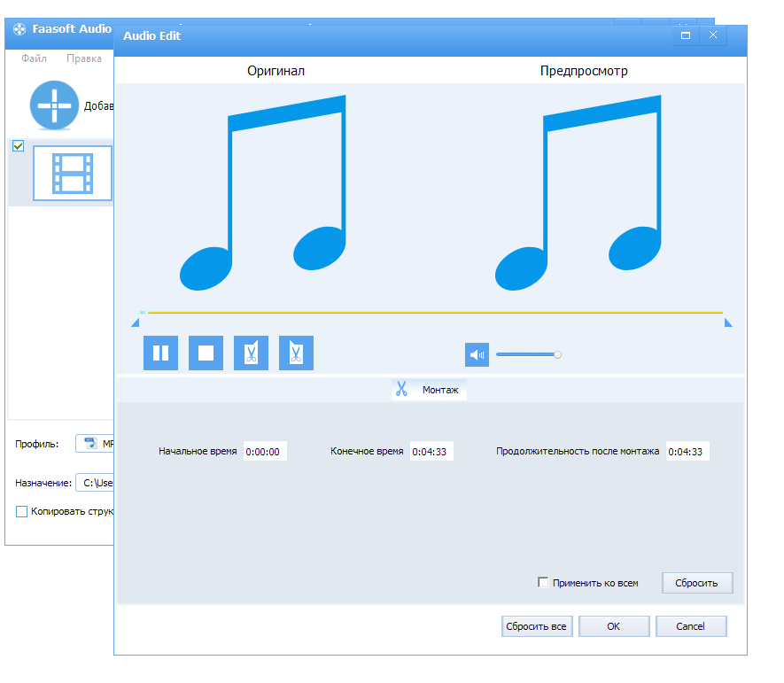The height and width of the screenshot is (683, 784).
Task: Enable Применить ко всем checkbox
Action: click(x=543, y=583)
